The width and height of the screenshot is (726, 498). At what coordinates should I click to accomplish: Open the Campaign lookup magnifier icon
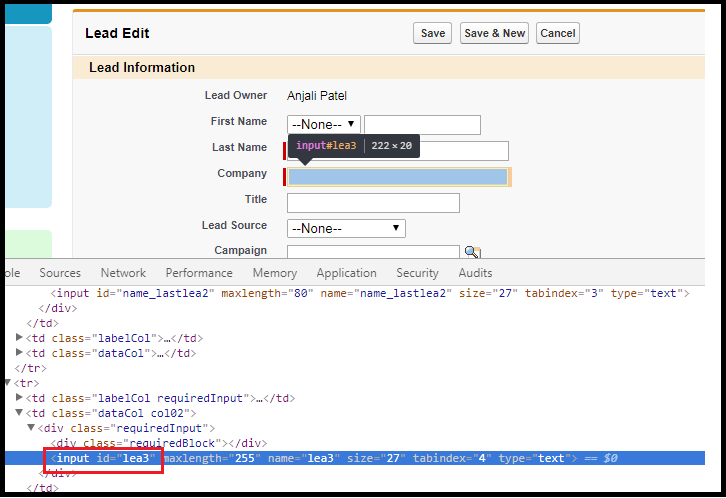(472, 252)
